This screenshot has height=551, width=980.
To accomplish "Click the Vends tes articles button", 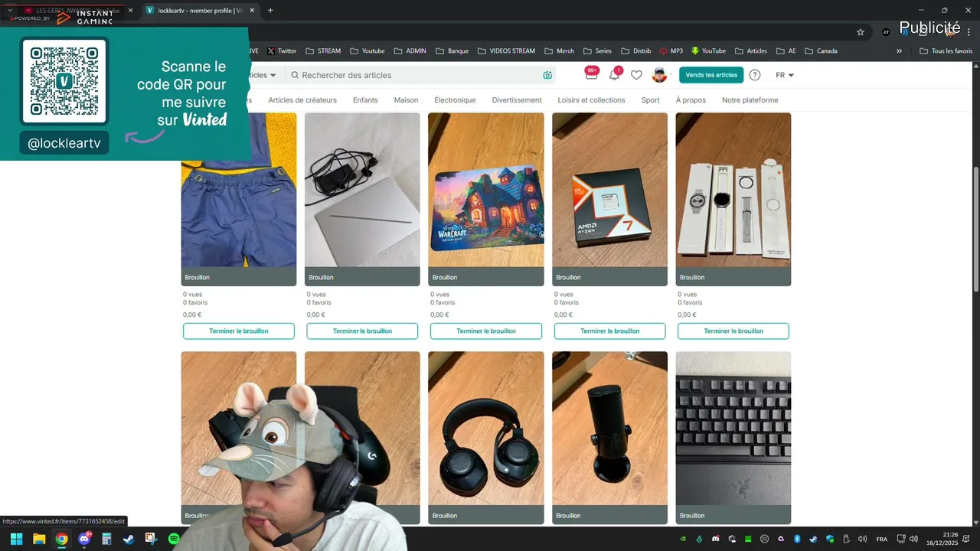I will coord(711,75).
